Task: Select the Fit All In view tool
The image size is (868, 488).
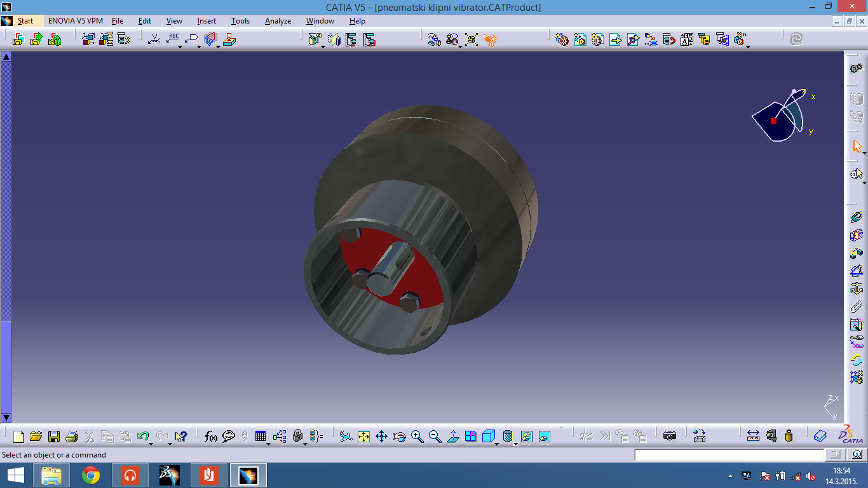Action: pos(363,437)
